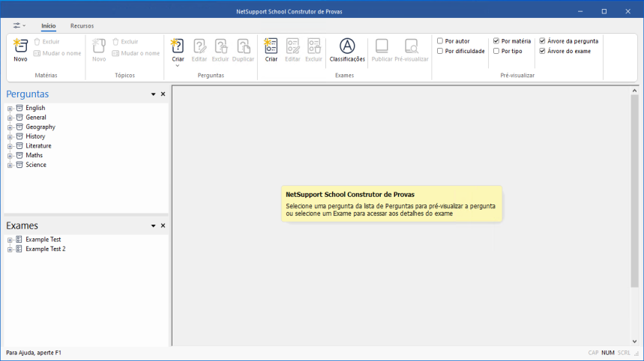
Task: Select Maths in the questions tree
Action: click(34, 155)
